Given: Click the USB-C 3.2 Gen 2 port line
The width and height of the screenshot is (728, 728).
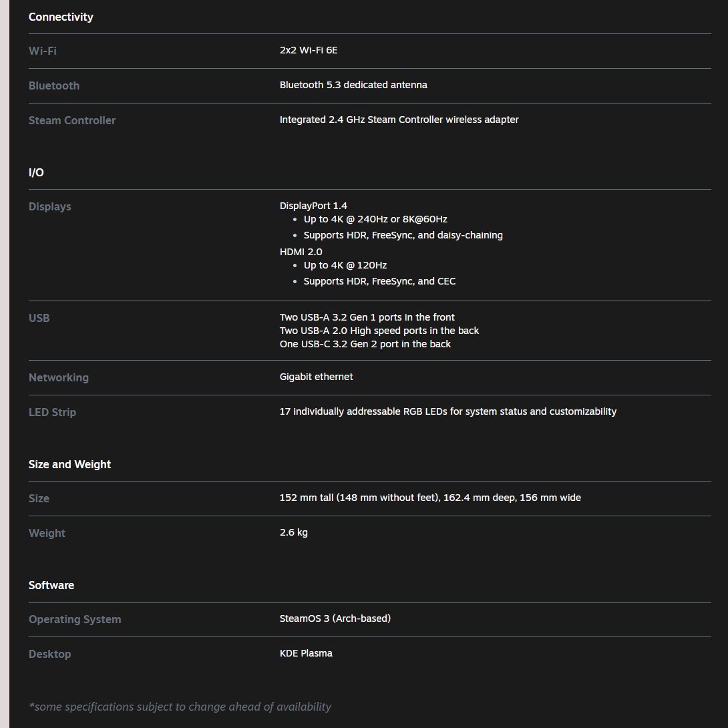Looking at the screenshot, I should [x=365, y=344].
